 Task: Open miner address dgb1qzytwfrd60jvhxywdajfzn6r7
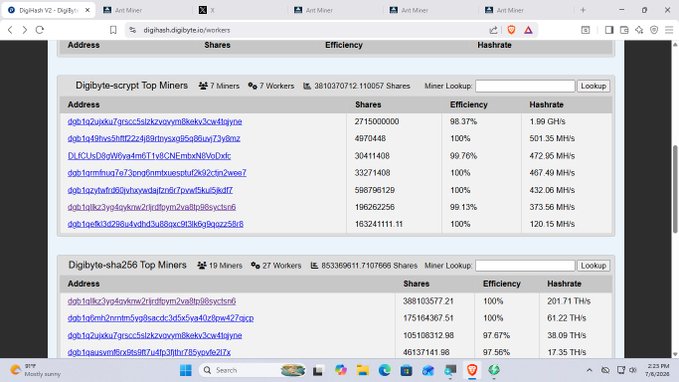[150, 190]
